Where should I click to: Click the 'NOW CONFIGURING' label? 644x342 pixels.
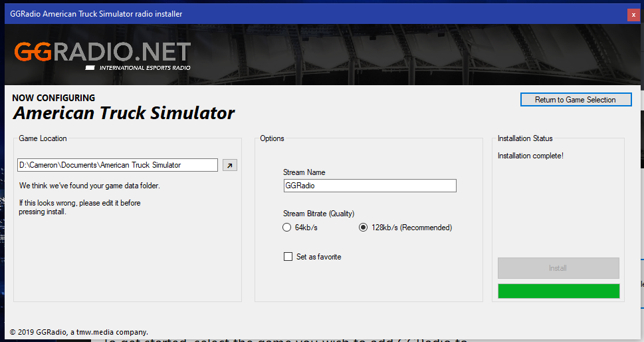53,98
